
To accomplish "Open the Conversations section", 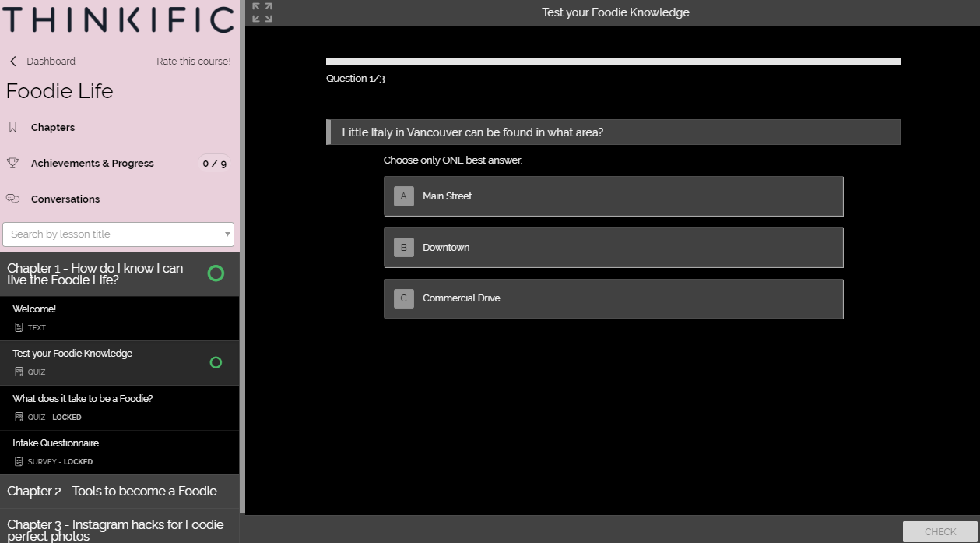I will point(65,199).
